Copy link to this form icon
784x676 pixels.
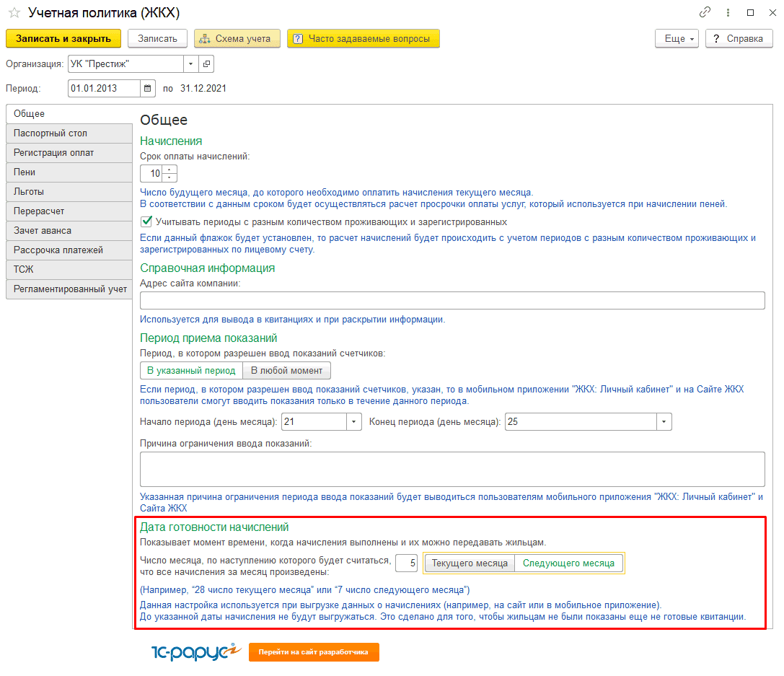coord(705,13)
